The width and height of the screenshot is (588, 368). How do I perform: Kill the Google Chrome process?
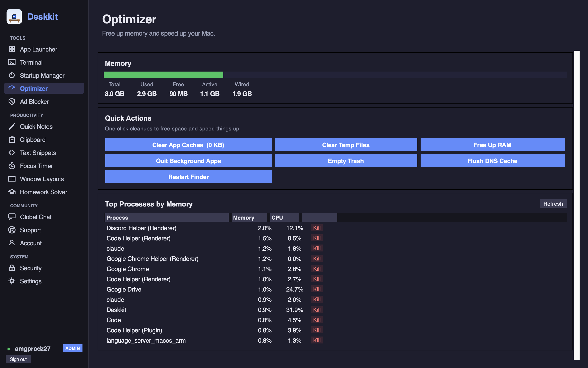click(317, 269)
